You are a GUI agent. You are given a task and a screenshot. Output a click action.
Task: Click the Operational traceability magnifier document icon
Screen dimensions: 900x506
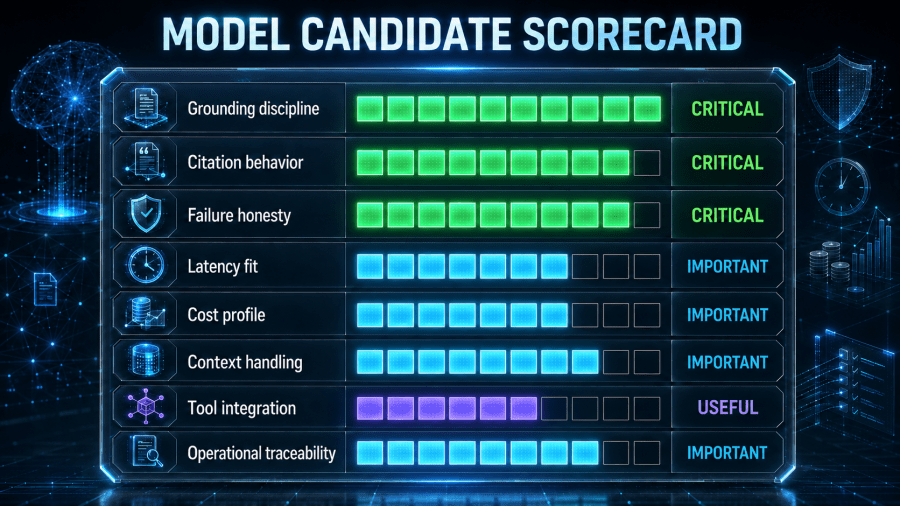click(146, 451)
